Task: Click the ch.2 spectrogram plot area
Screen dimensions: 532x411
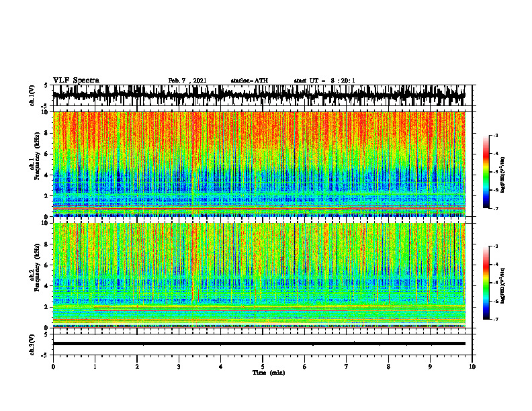Action: 259,275
